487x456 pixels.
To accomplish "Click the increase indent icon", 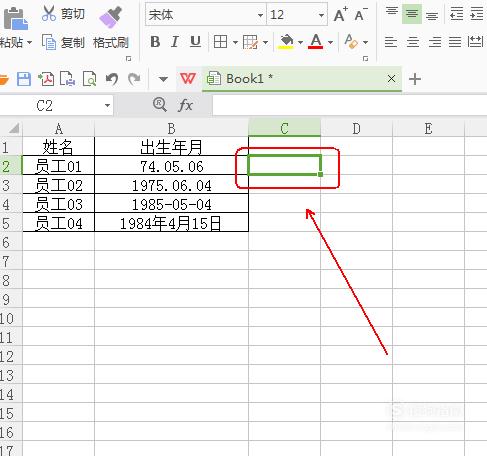I will click(x=477, y=14).
